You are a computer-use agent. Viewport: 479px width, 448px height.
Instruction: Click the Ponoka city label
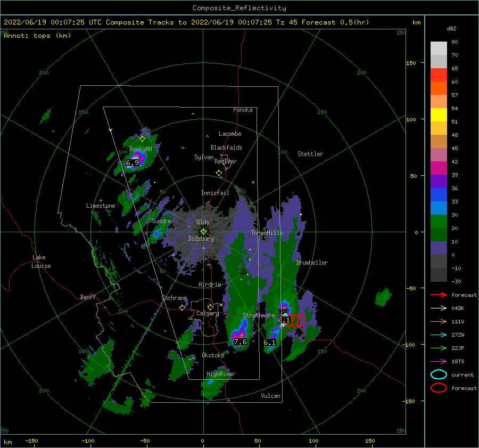(x=243, y=110)
